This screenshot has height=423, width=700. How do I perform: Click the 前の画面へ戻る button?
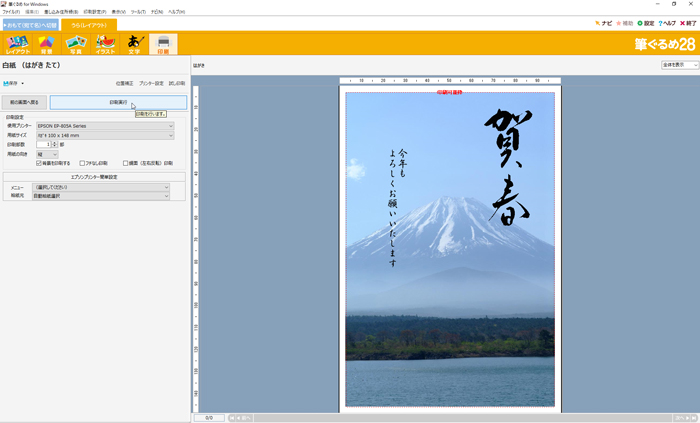pos(25,102)
